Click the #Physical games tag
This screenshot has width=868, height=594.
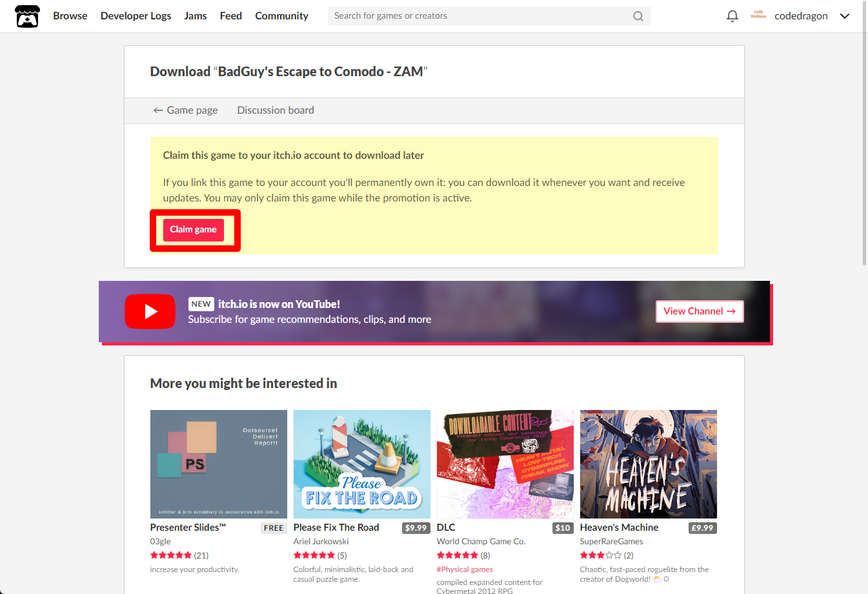click(465, 569)
